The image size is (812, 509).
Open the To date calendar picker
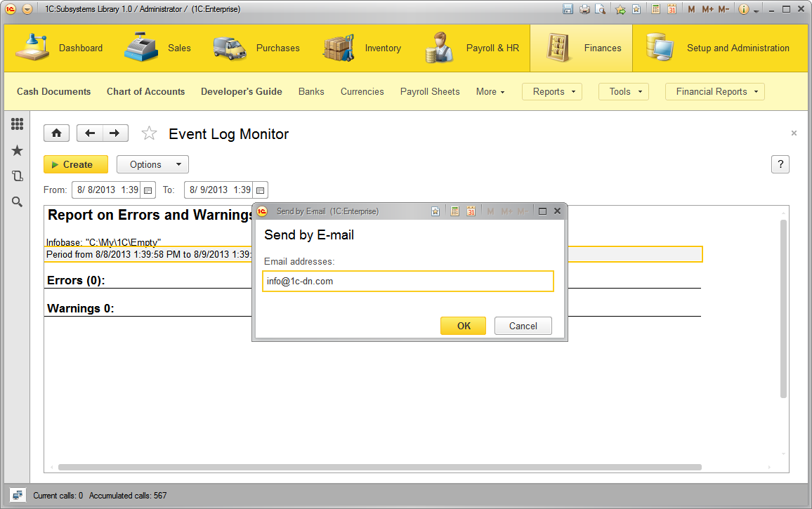point(261,190)
